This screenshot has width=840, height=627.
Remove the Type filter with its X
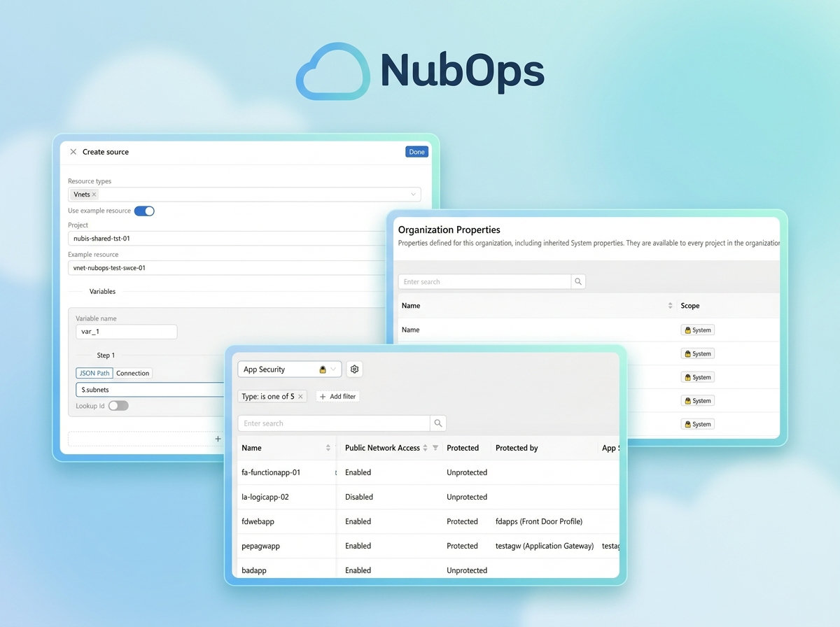tap(300, 396)
